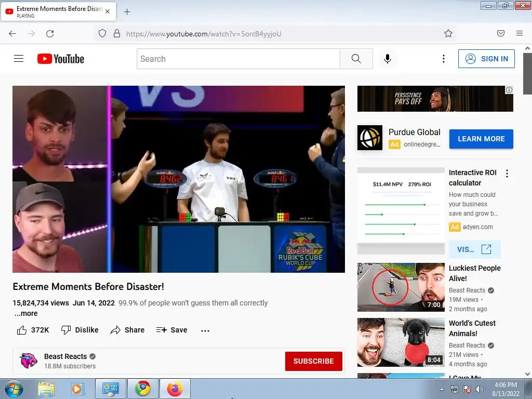Viewport: 532px width, 399px height.
Task: Open Firefox tracking protection shield
Action: (102, 33)
